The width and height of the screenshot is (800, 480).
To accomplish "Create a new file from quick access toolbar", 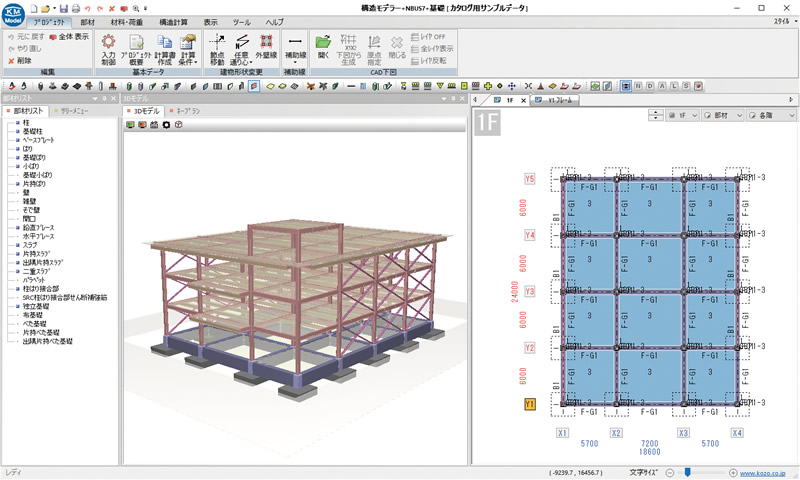I will pos(34,9).
